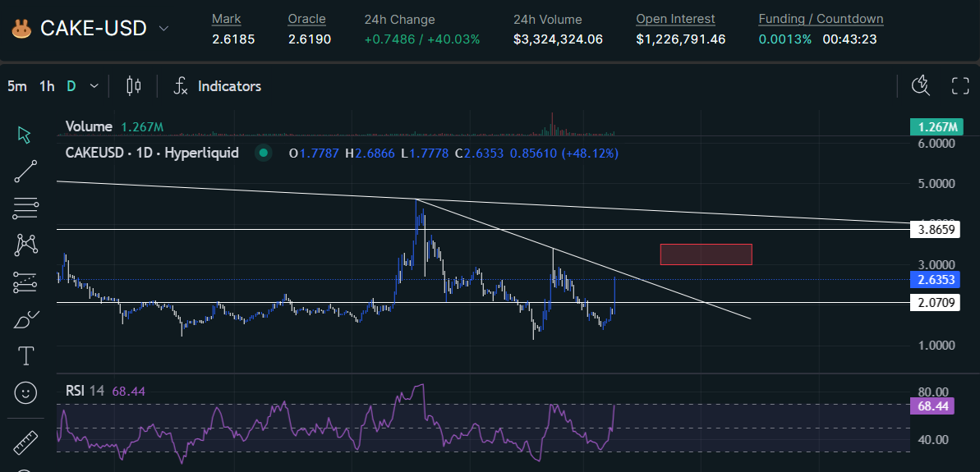Select the Text annotation tool
Viewport: 980px width, 472px height.
pos(25,355)
